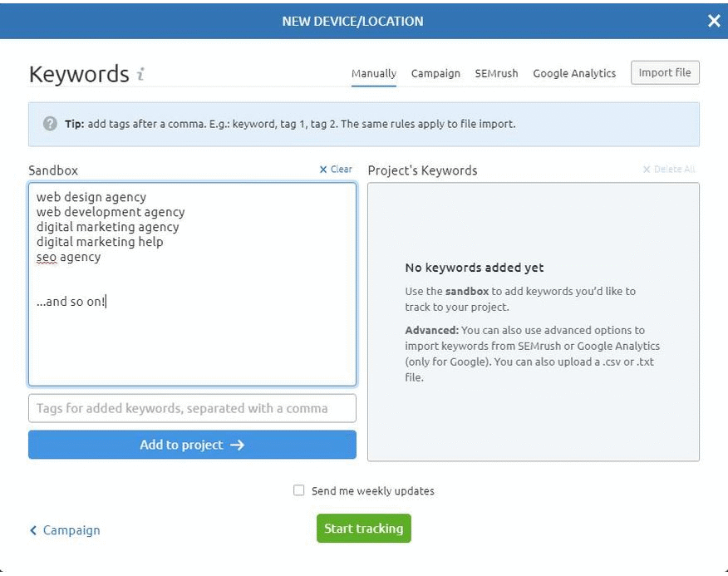The height and width of the screenshot is (576, 728).
Task: Focus the Sandbox keyword text area
Action: [x=192, y=283]
